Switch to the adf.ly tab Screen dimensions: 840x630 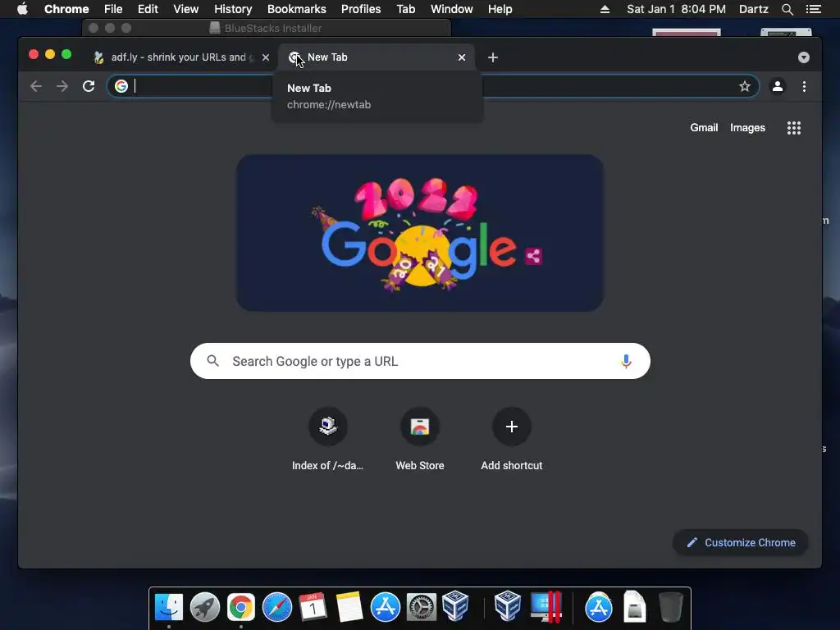pos(180,57)
